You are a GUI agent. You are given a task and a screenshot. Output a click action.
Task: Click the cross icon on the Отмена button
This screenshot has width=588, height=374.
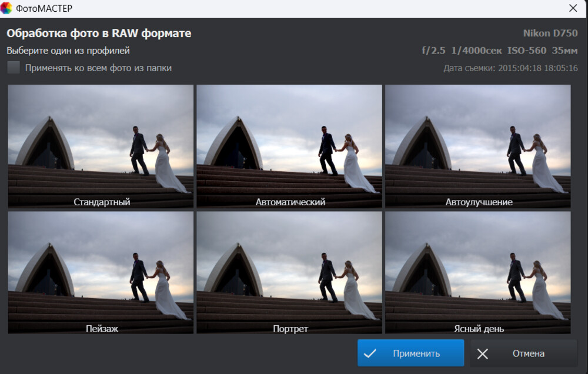click(x=483, y=353)
